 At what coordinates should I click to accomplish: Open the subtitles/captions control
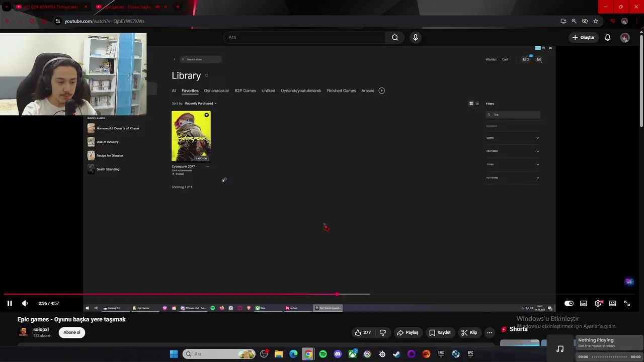click(583, 303)
